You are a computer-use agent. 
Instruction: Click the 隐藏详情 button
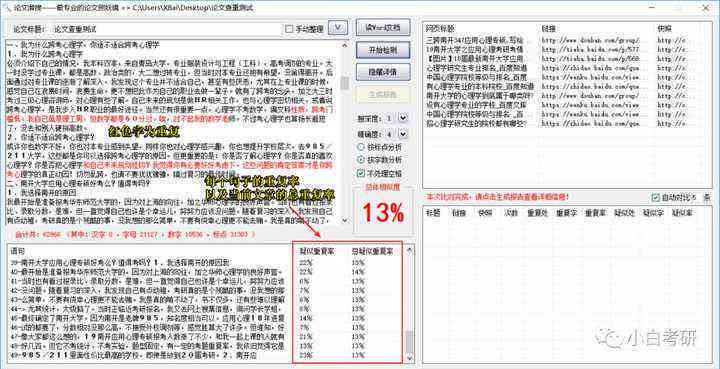(x=383, y=72)
